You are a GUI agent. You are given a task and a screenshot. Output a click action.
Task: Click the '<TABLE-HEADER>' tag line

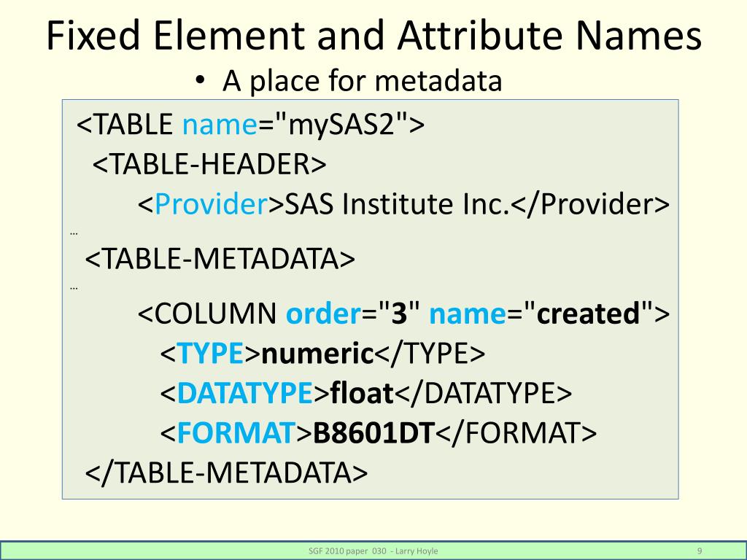tap(209, 164)
